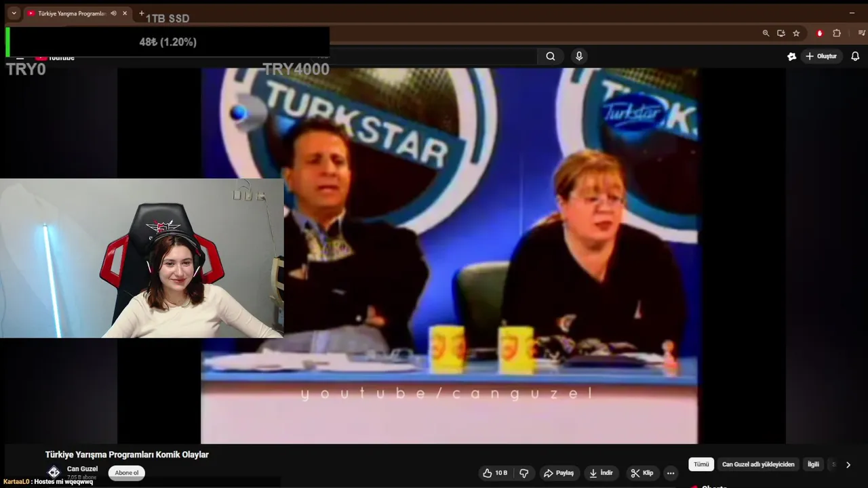Click the video title Türkiye Yarışma Programları Komik Olaylar
868x488 pixels.
tap(127, 455)
